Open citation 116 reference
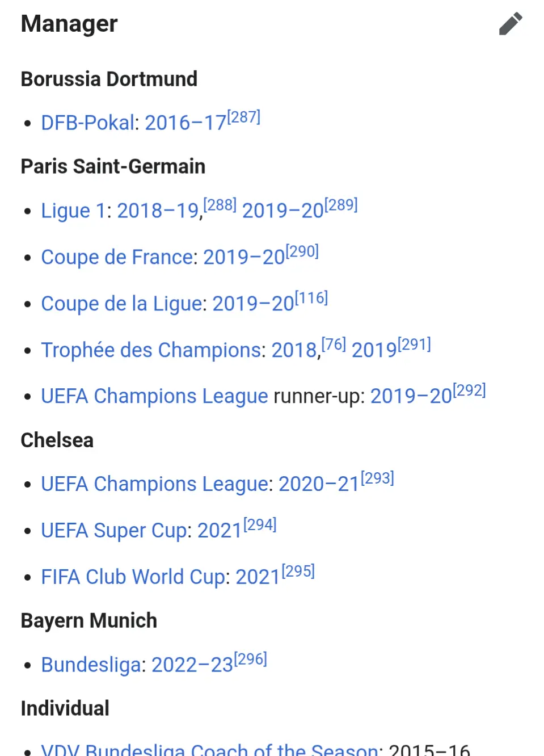Viewport: 544px width, 756px height. click(311, 297)
